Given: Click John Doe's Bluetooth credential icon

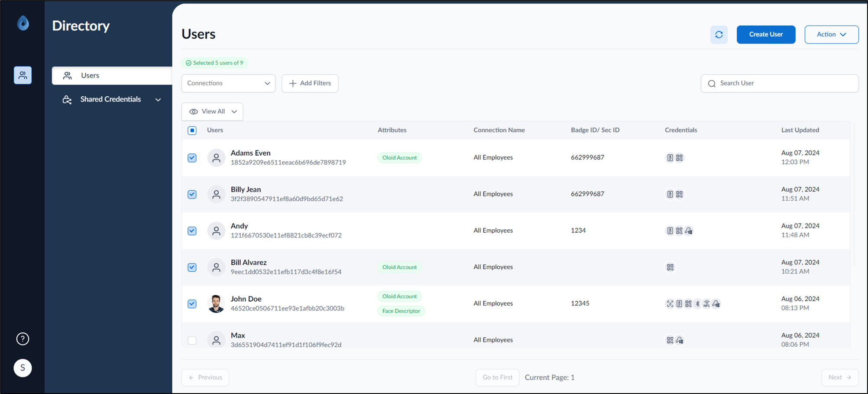Looking at the screenshot, I should pos(697,304).
